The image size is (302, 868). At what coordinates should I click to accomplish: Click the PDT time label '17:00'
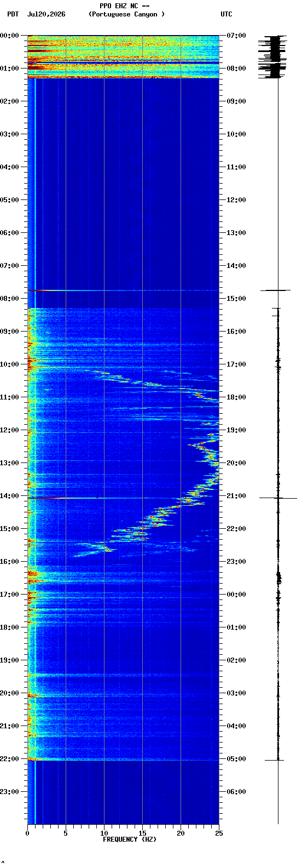point(9,594)
